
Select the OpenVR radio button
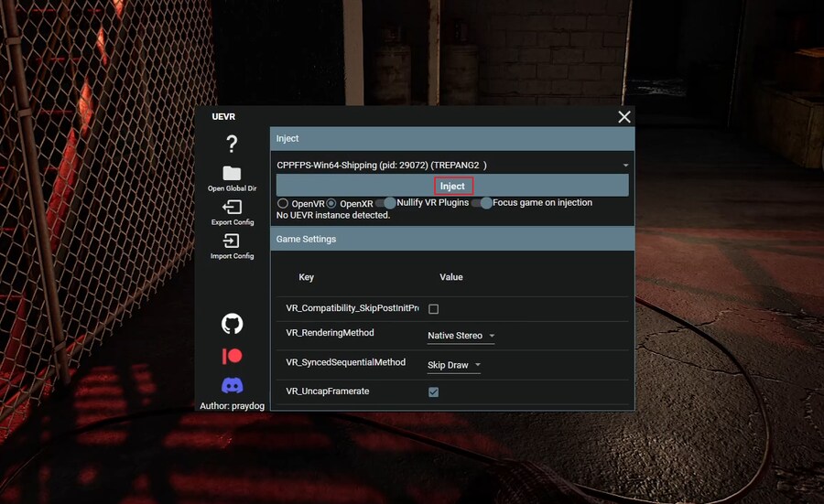click(283, 203)
